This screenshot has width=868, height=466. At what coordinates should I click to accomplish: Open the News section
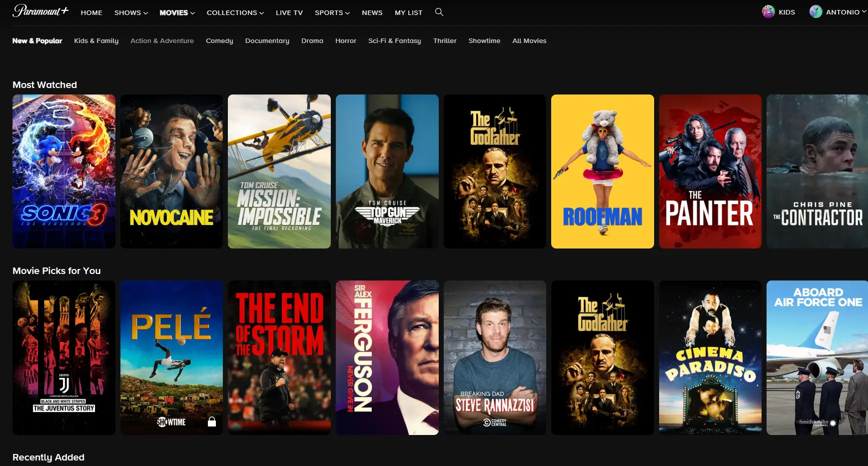pos(372,12)
